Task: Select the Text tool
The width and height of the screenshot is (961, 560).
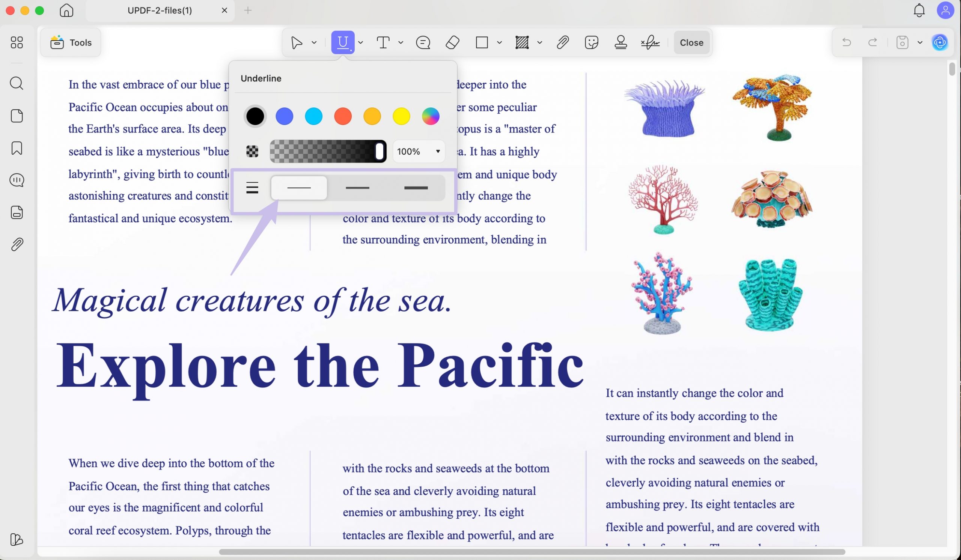Action: [x=384, y=42]
